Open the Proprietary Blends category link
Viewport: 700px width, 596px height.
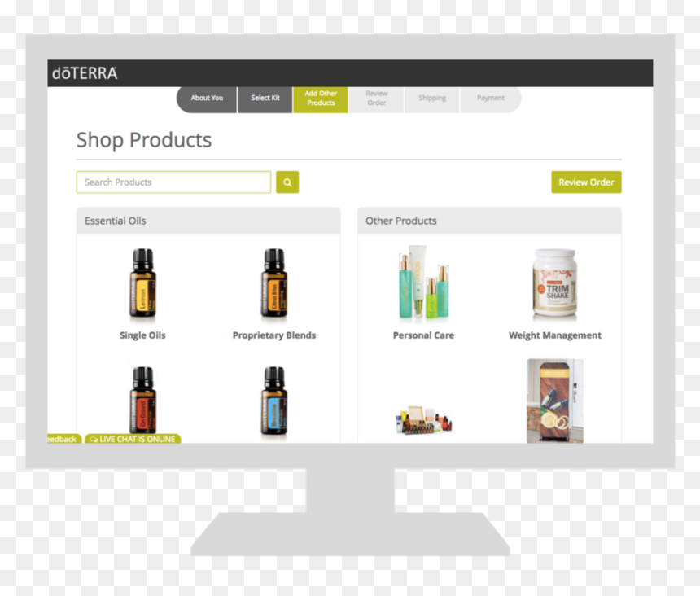(274, 335)
